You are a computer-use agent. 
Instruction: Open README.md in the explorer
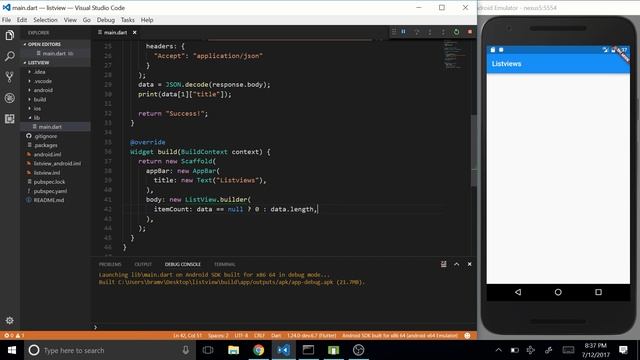(x=56, y=200)
